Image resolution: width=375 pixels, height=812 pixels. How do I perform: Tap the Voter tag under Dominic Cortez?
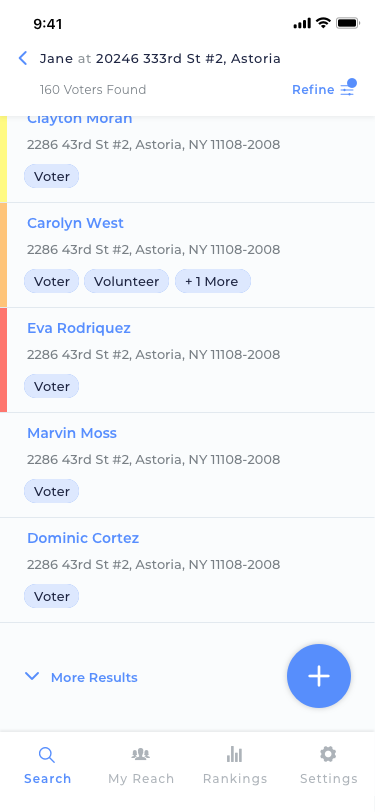click(51, 596)
